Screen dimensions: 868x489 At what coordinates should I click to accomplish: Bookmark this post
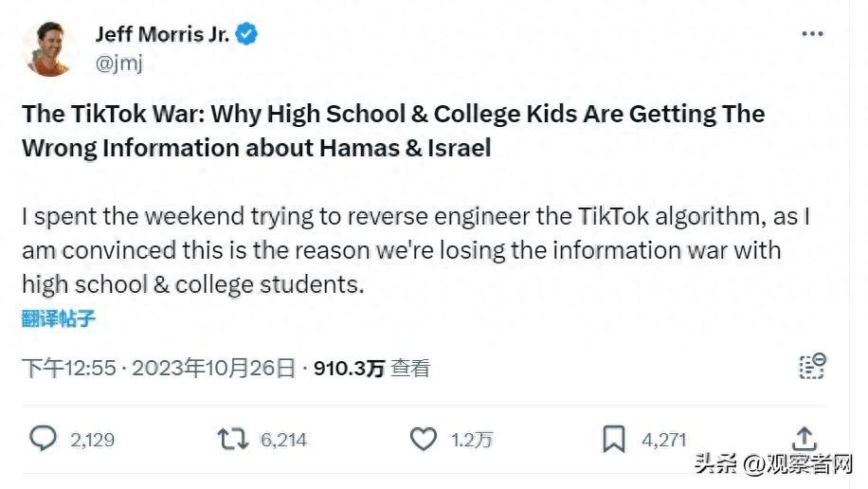[614, 439]
